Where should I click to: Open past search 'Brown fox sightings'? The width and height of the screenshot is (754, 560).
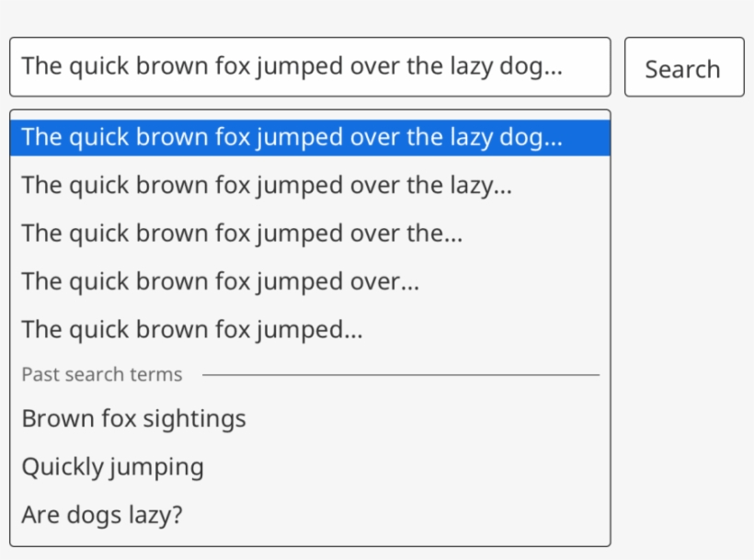coord(133,418)
